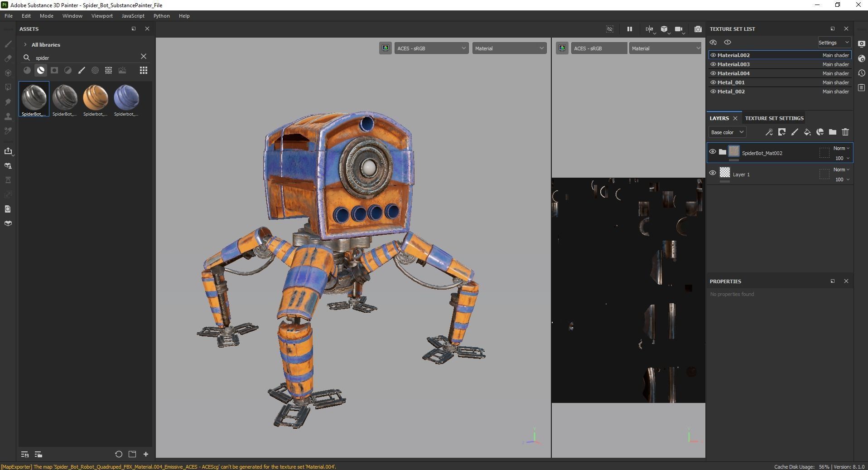Open the 3D/2D view mode cube dropdown
The height and width of the screenshot is (470, 868).
[665, 29]
